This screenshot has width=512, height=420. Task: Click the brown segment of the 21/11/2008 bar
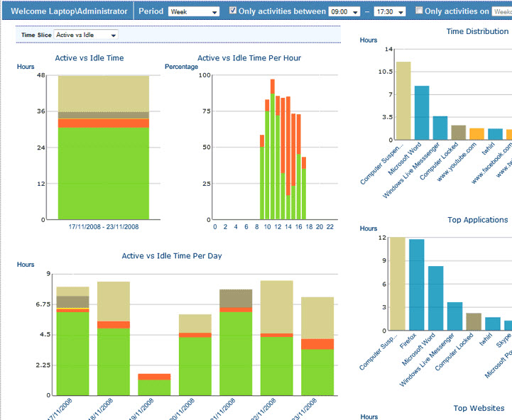(236, 299)
